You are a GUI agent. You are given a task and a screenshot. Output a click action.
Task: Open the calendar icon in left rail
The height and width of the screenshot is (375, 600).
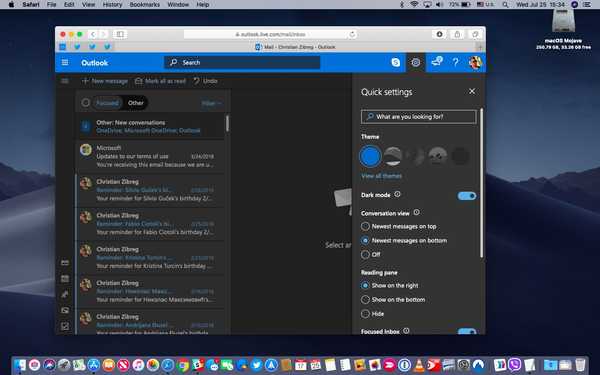click(65, 279)
